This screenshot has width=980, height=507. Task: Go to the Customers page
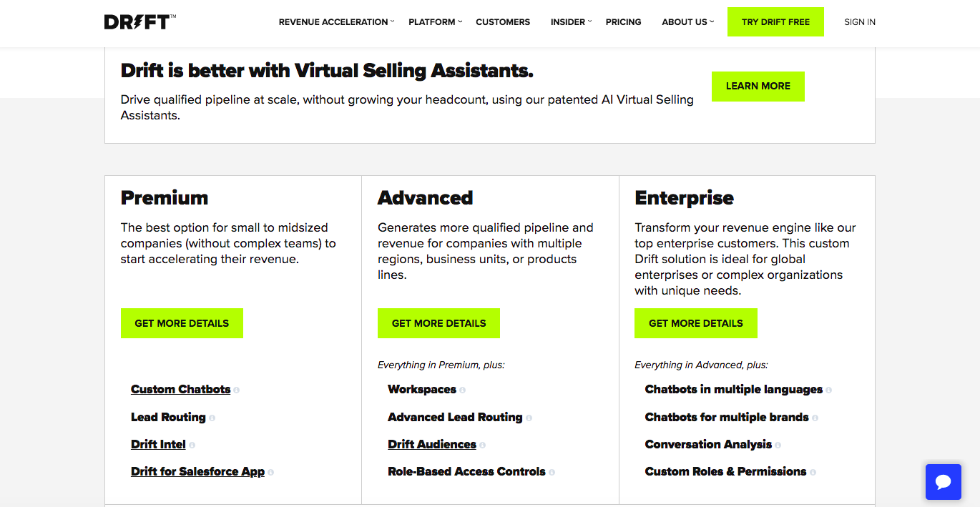coord(503,22)
